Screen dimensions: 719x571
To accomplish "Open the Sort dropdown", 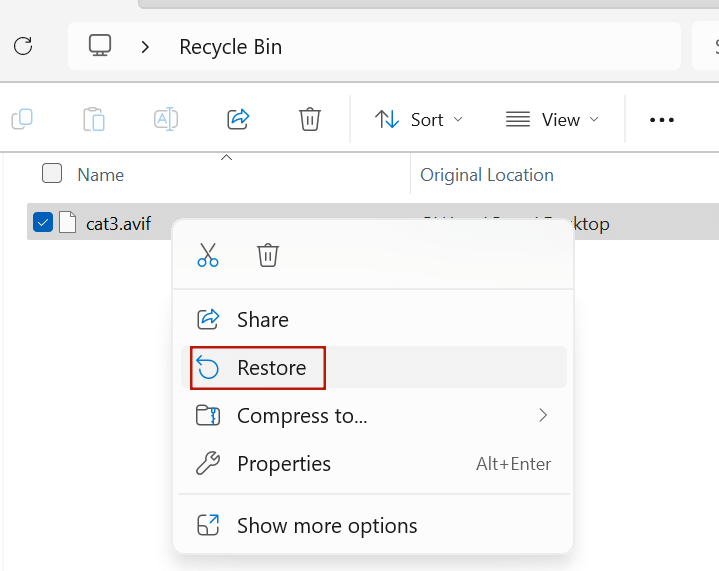I will (418, 120).
